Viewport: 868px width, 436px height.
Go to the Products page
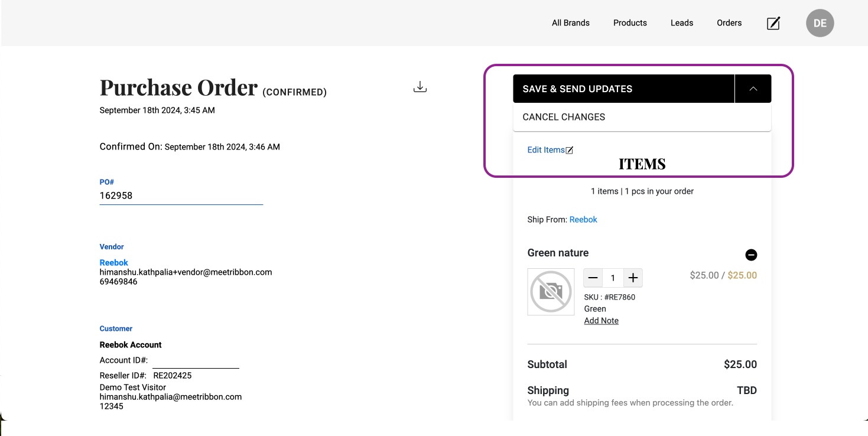coord(630,23)
